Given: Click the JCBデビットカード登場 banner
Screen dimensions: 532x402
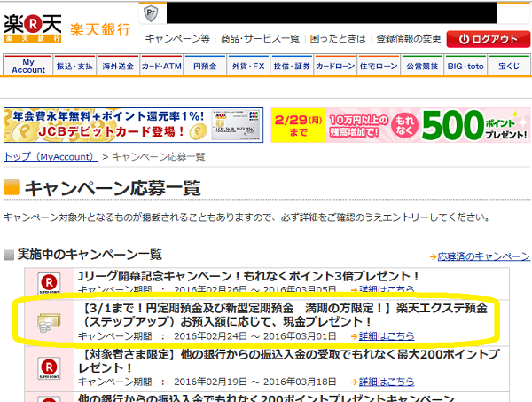Looking at the screenshot, I should 133,125.
